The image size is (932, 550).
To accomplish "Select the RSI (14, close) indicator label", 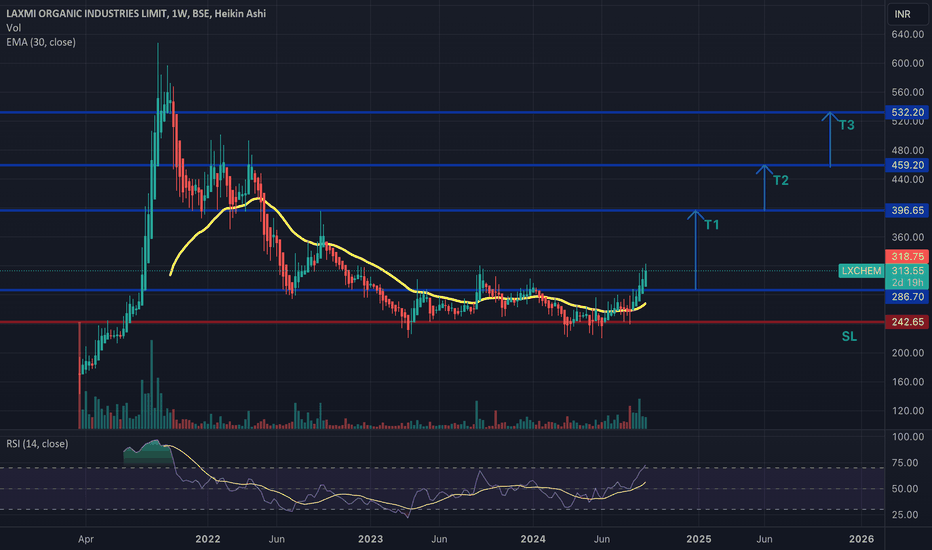I will coord(37,444).
